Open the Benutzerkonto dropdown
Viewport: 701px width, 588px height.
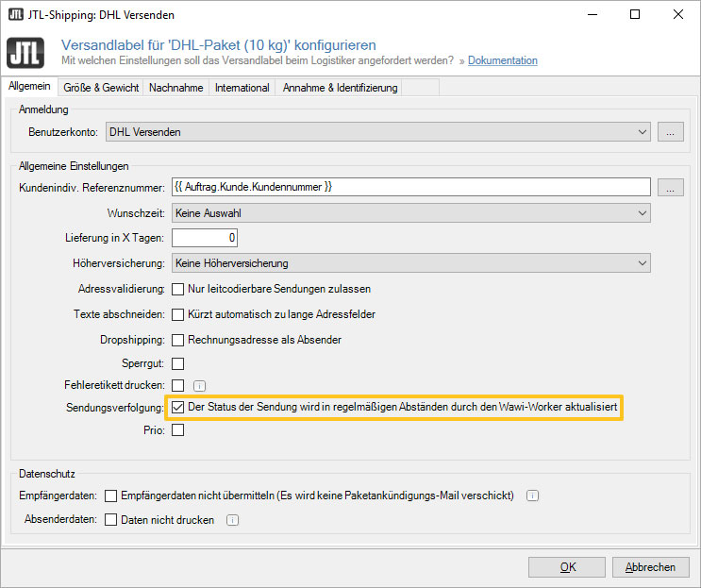377,131
